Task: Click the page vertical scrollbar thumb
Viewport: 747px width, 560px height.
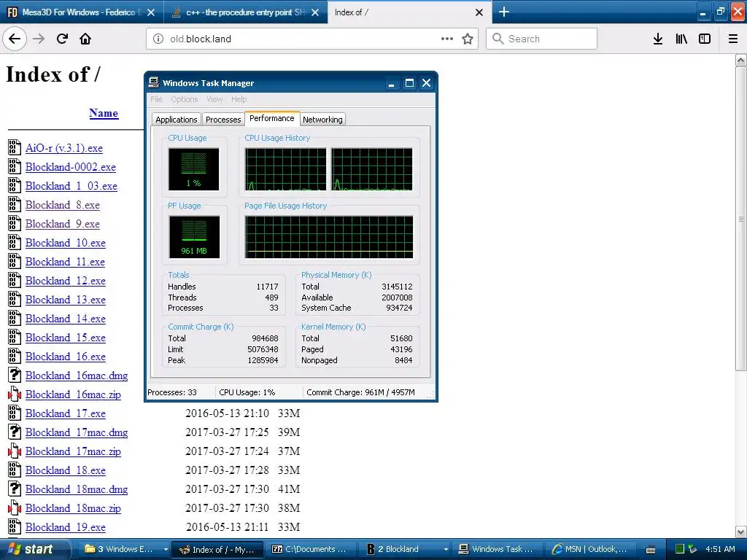Action: 741,218
